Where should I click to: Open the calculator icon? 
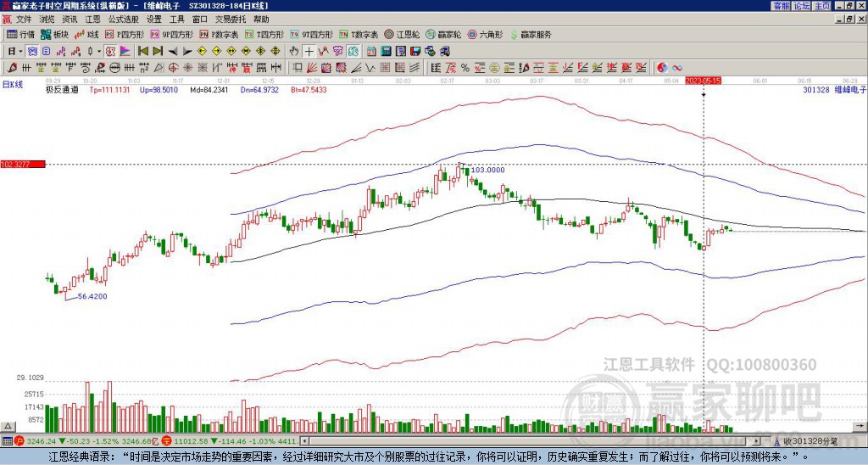click(386, 52)
